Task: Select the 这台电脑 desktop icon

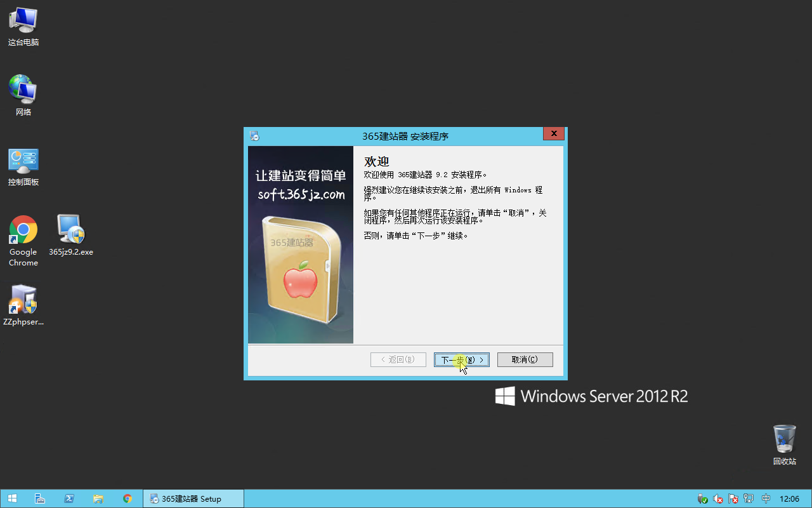Action: point(23,27)
